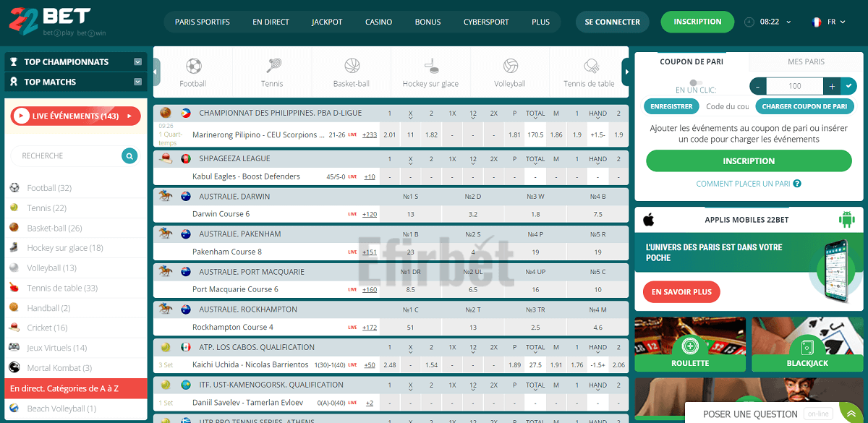Click CHARGER COUPON DE PARI

click(804, 106)
